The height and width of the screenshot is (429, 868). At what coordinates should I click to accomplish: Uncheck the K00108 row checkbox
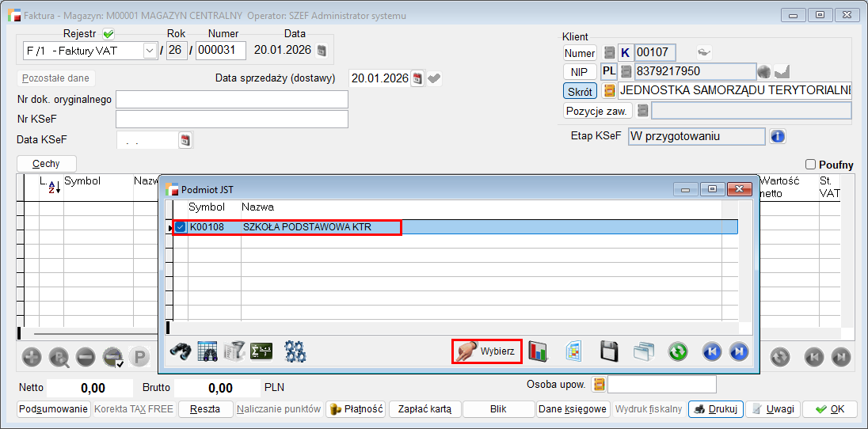pyautogui.click(x=181, y=228)
